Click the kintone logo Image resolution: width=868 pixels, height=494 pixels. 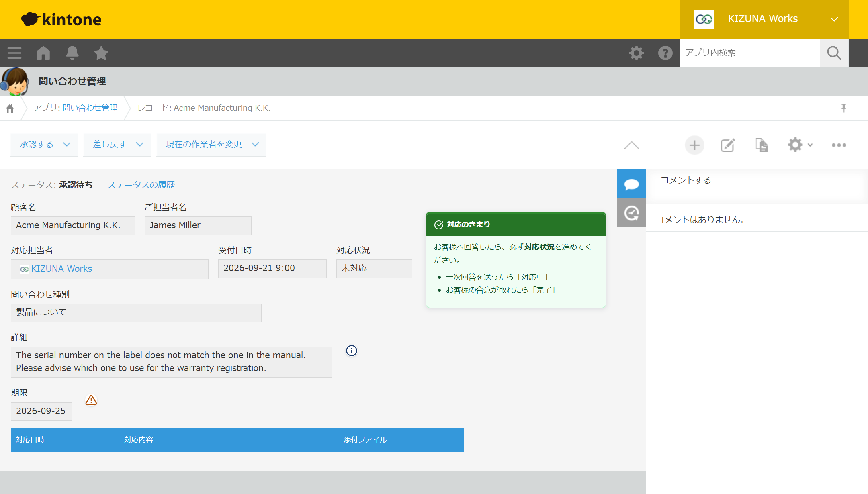point(61,19)
